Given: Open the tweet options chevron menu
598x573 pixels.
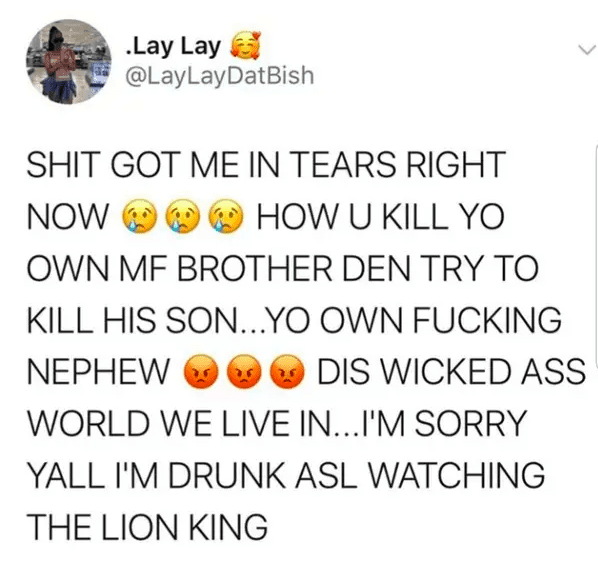Looking at the screenshot, I should (586, 50).
